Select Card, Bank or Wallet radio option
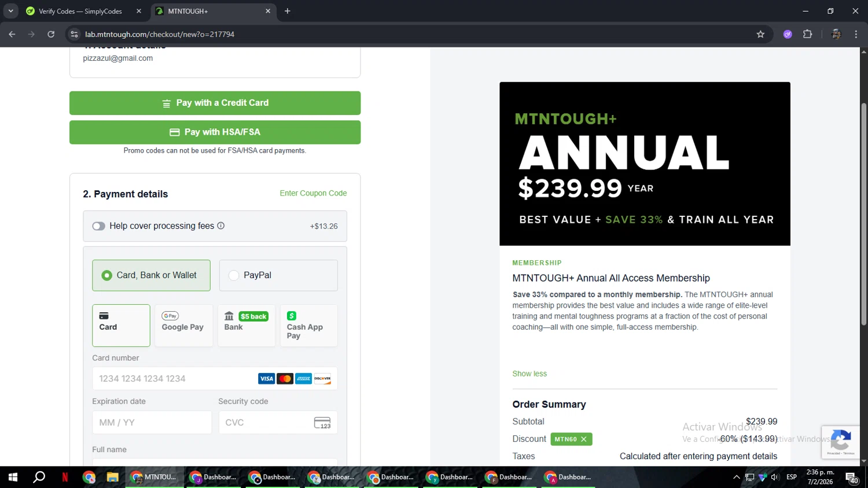The width and height of the screenshot is (868, 488). pyautogui.click(x=150, y=275)
